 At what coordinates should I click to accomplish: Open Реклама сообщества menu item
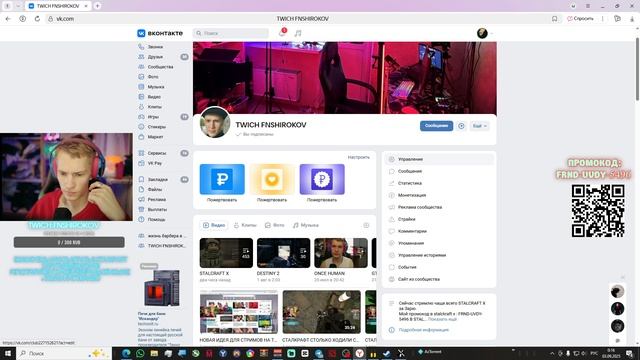pyautogui.click(x=439, y=207)
